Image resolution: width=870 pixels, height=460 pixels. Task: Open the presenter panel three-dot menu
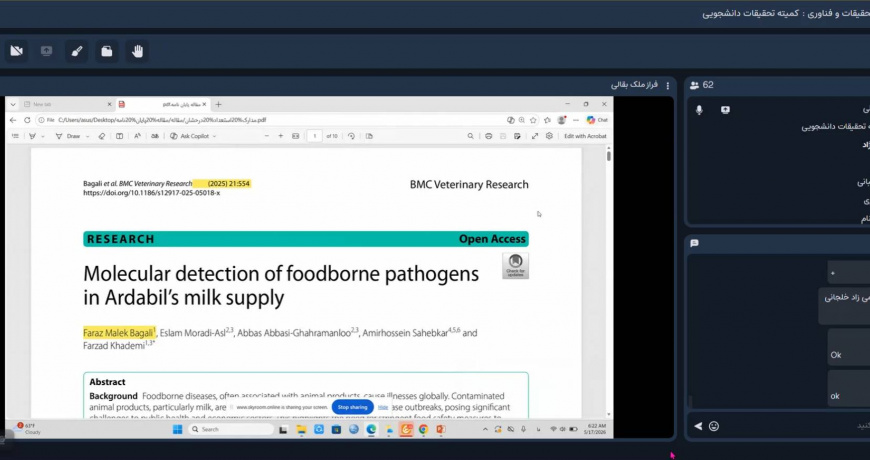(x=667, y=85)
